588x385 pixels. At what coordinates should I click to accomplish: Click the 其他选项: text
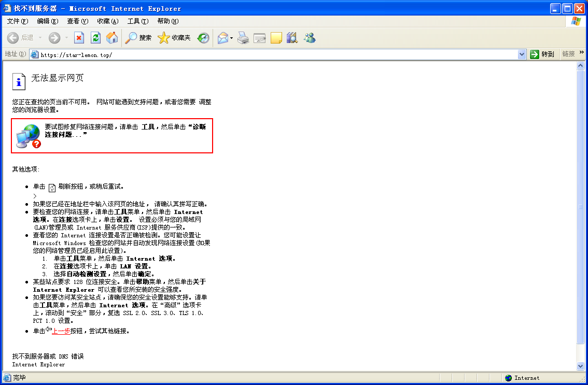click(26, 169)
